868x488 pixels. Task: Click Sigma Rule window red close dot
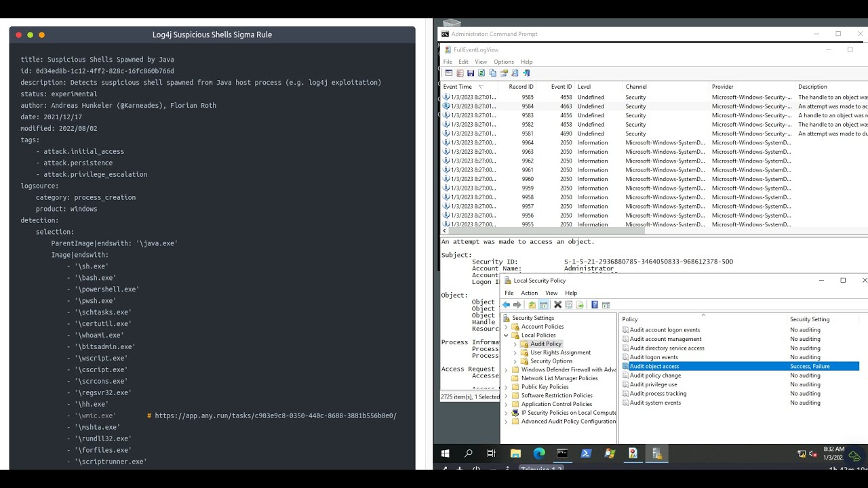[18, 35]
